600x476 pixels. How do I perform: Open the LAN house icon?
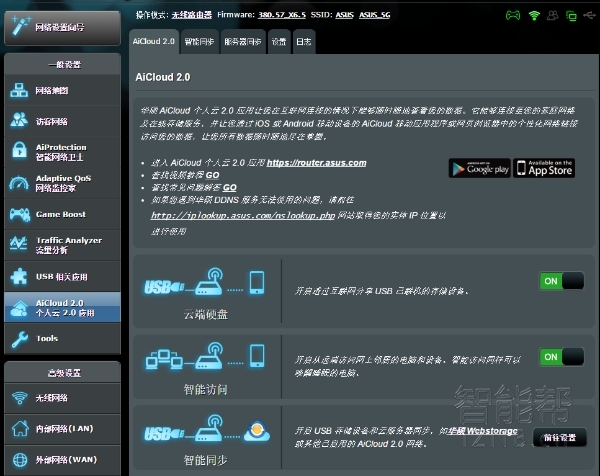tap(20, 428)
